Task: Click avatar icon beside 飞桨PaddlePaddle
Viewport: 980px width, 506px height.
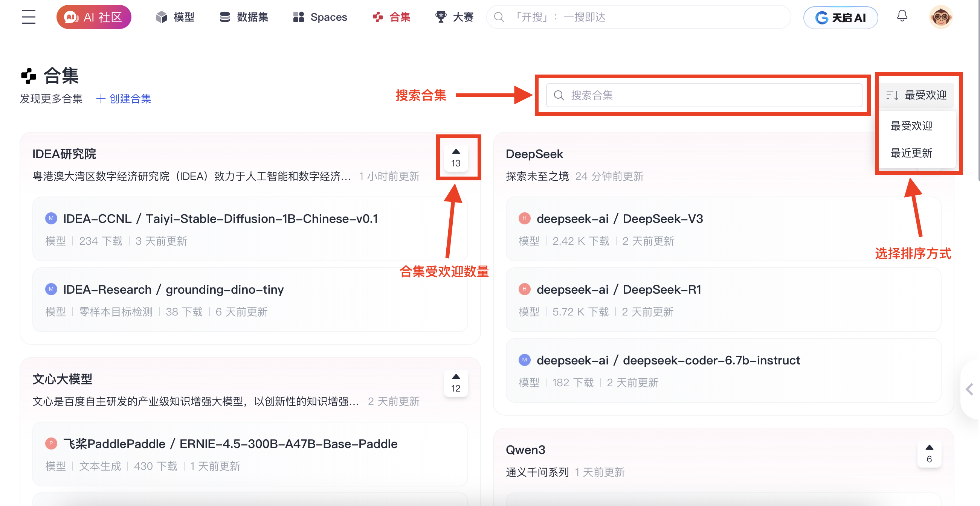Action: pos(51,443)
